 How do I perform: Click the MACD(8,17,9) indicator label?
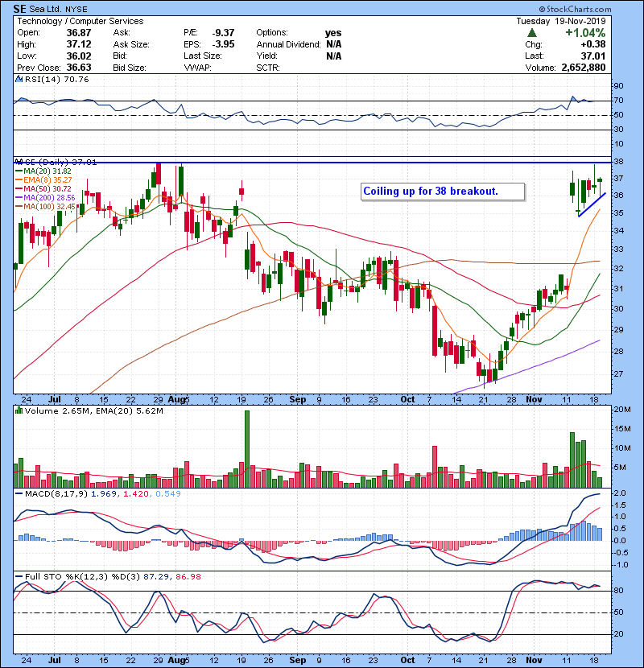point(56,494)
